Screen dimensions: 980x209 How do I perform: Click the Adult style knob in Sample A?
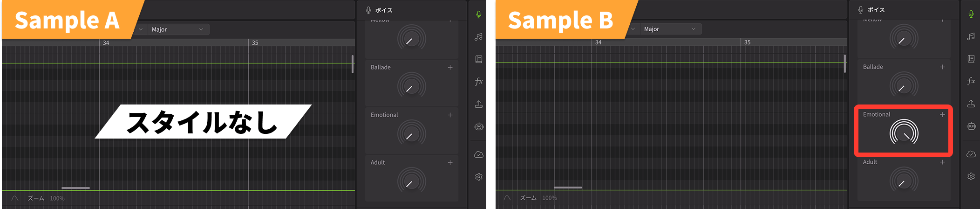(411, 181)
